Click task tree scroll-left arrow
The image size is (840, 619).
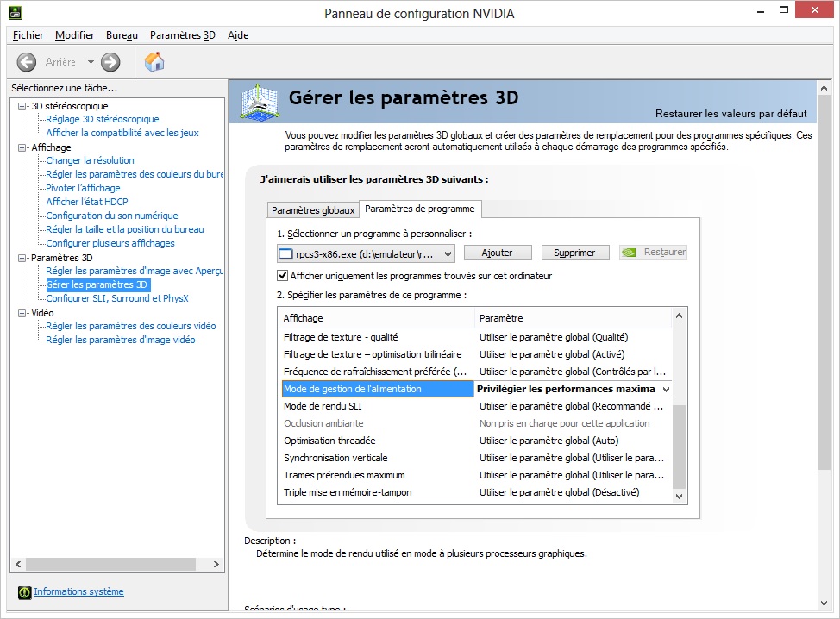(x=18, y=565)
